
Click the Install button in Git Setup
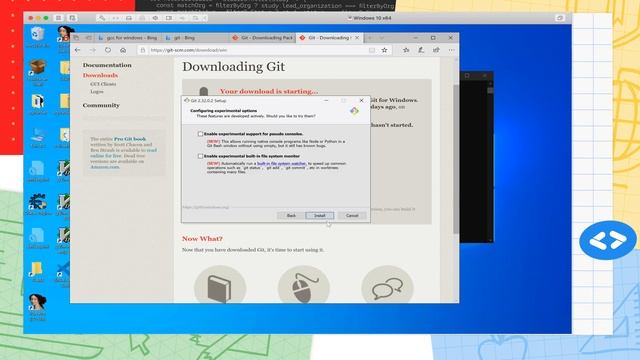pyautogui.click(x=320, y=216)
